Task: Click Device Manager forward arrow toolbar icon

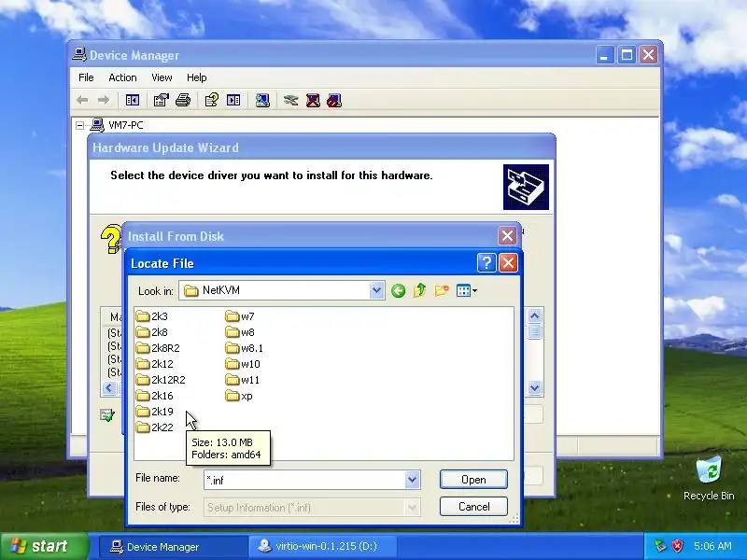Action: point(104,100)
